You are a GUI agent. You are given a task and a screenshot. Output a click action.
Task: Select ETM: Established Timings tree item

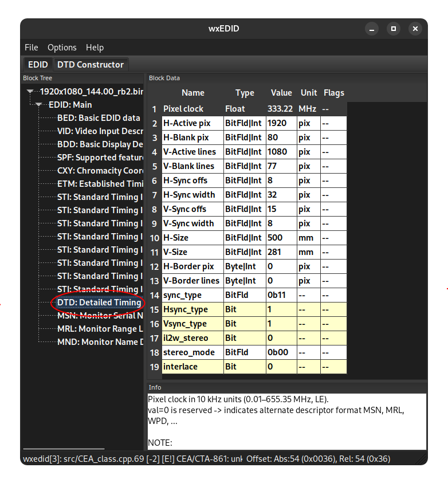pos(100,184)
